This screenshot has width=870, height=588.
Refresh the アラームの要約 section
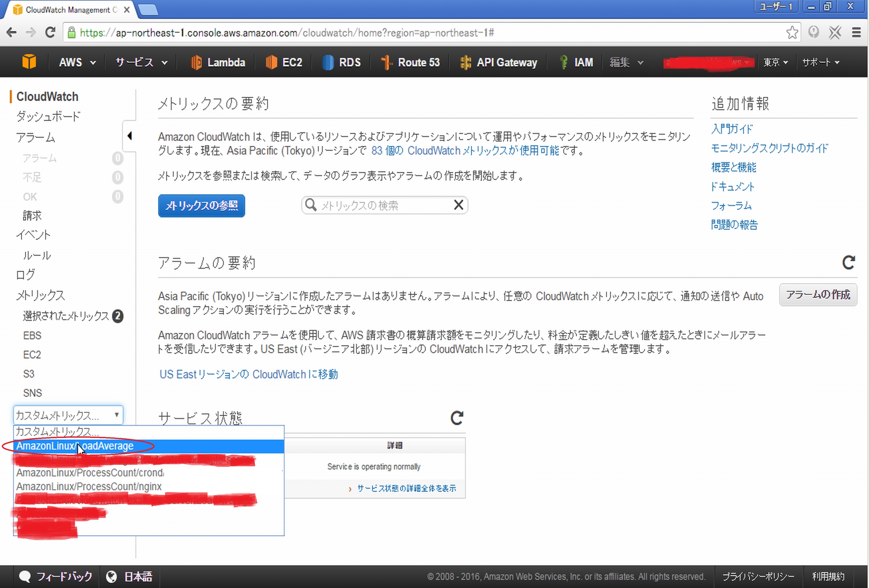click(x=849, y=262)
